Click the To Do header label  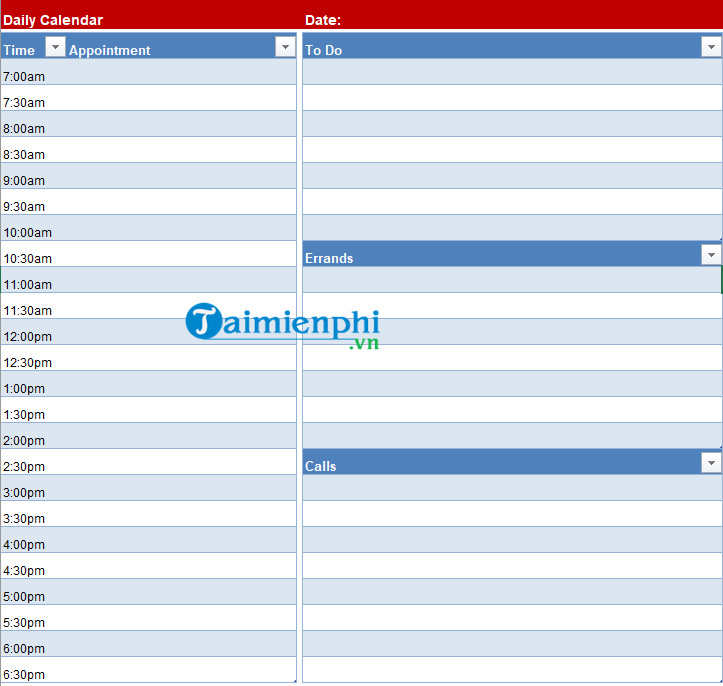point(324,50)
